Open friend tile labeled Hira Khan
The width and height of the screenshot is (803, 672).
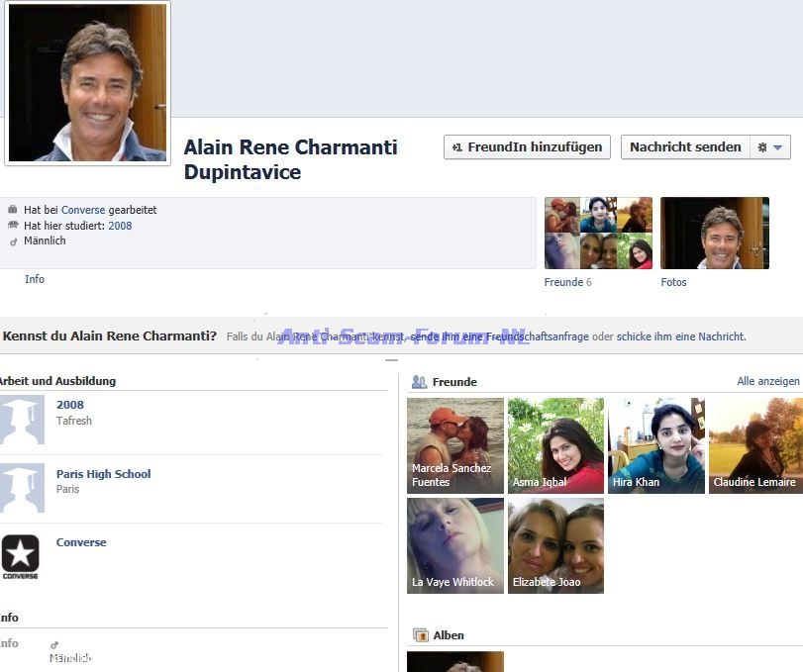tap(656, 445)
